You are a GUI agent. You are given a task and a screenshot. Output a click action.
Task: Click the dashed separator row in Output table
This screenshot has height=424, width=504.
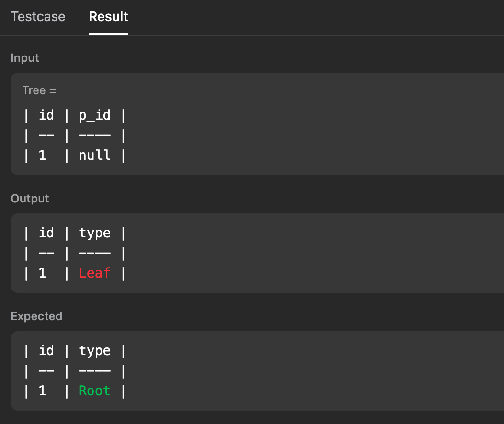74,253
